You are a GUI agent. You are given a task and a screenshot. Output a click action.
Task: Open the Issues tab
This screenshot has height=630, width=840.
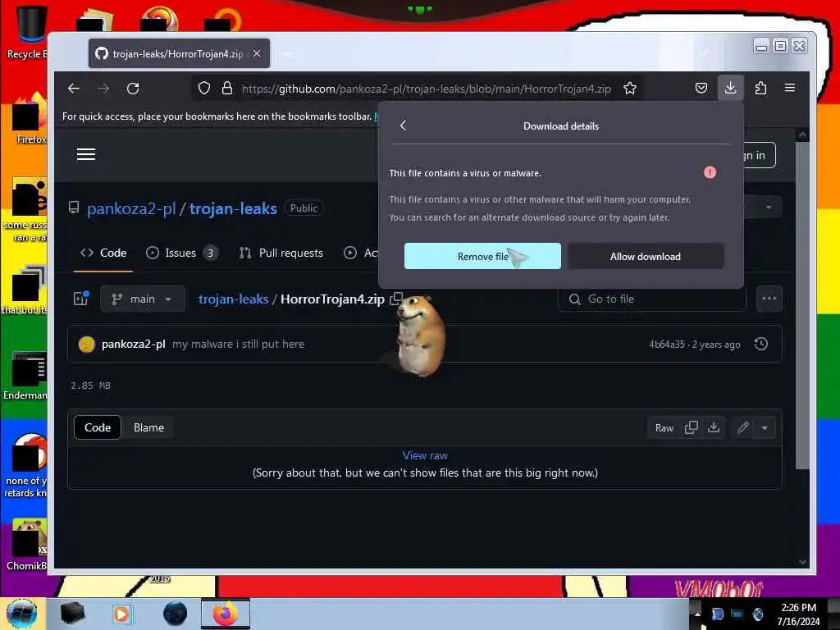coord(181,253)
